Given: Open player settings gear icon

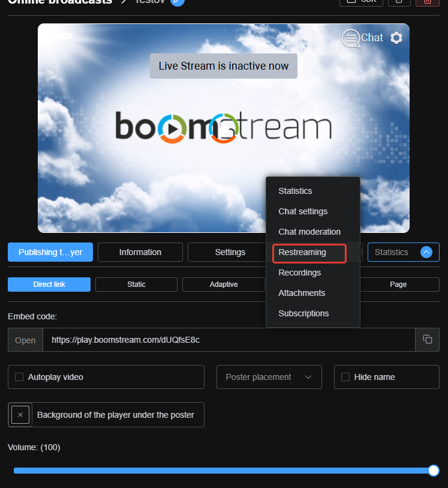Looking at the screenshot, I should [396, 38].
